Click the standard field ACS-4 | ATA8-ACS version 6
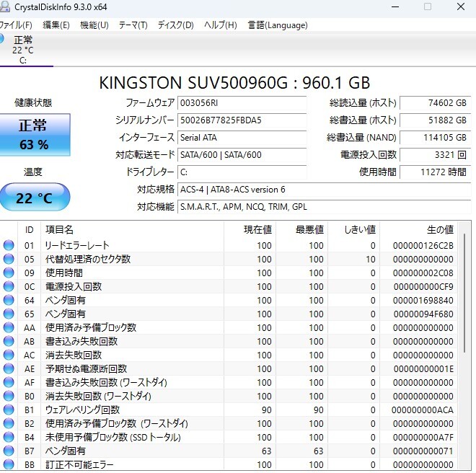 click(325, 190)
